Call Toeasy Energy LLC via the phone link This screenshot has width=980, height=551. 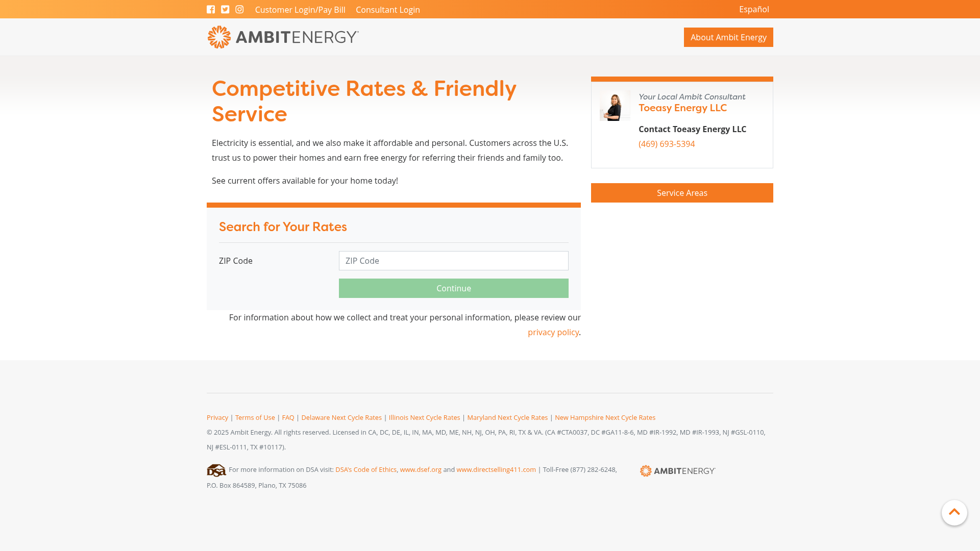point(667,144)
